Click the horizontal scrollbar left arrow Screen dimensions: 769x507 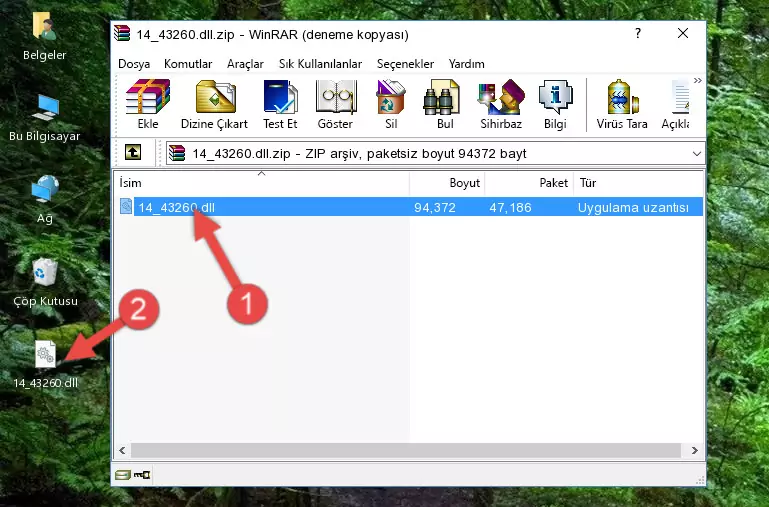click(x=122, y=450)
